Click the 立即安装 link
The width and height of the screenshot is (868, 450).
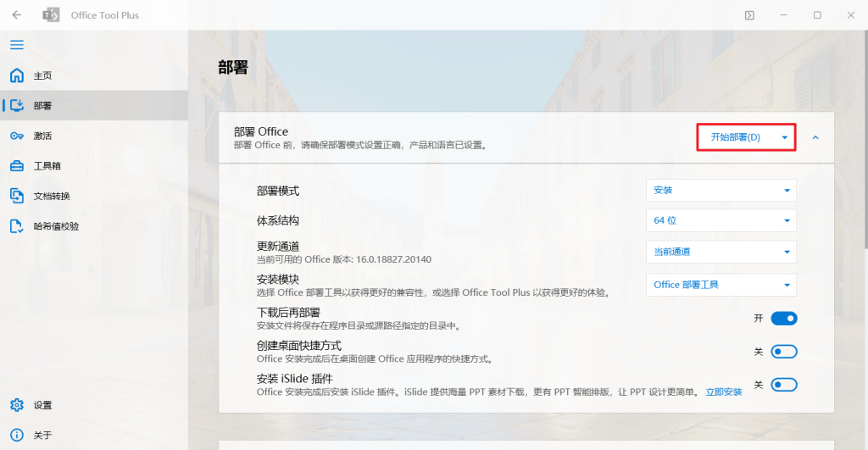point(724,392)
